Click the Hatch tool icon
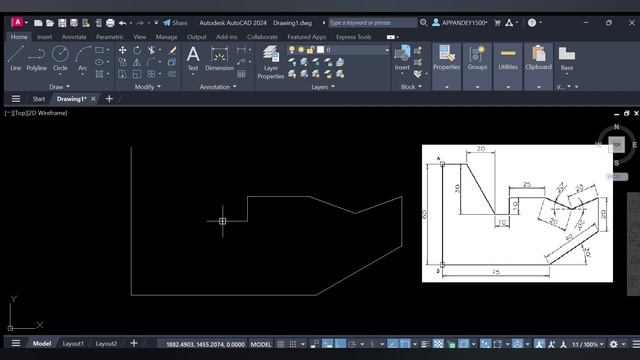 click(x=99, y=74)
